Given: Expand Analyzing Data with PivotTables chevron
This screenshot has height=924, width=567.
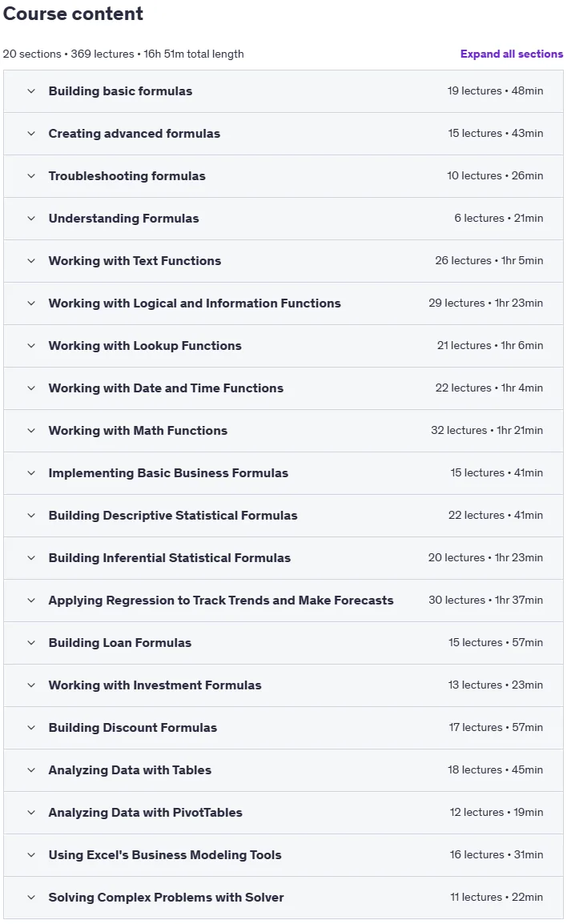Looking at the screenshot, I should (x=31, y=813).
